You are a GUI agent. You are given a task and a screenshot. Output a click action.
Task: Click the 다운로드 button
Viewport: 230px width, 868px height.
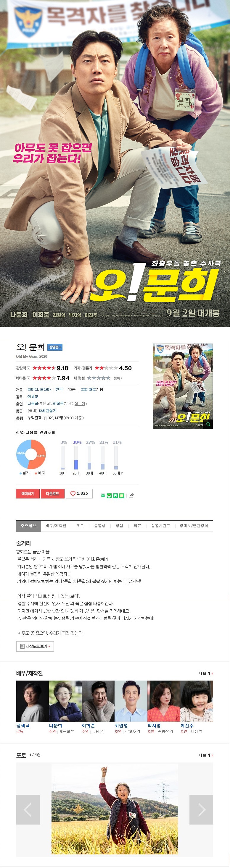click(x=53, y=493)
